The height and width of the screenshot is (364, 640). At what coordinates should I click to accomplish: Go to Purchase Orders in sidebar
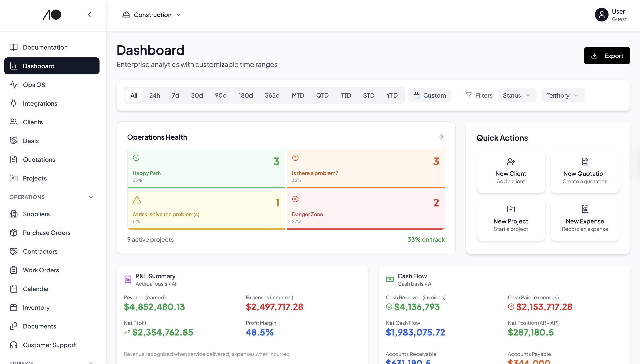47,233
